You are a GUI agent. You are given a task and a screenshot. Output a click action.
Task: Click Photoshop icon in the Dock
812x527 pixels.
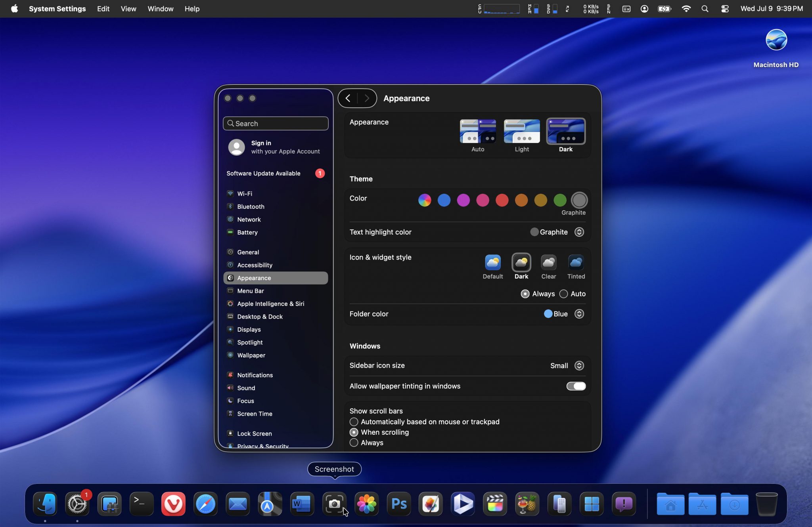coord(398,504)
